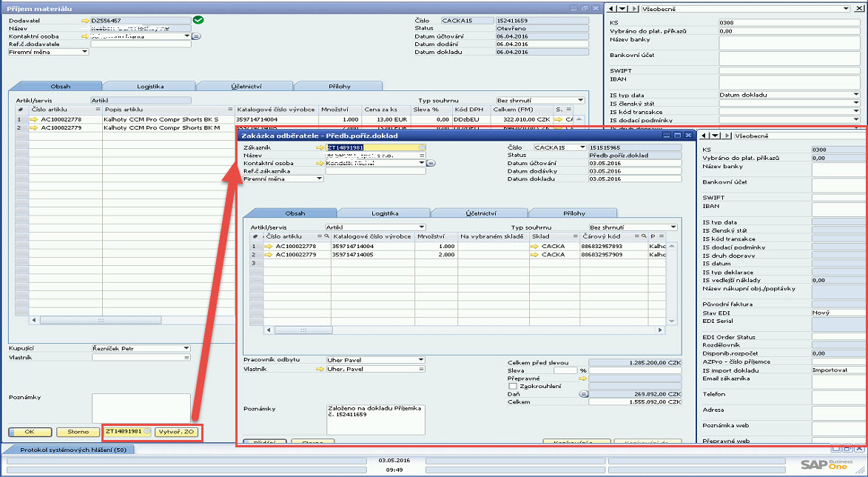Follow link arrow for AC100022779 in Zakázka odběratele
This screenshot has width=868, height=477.
(269, 255)
